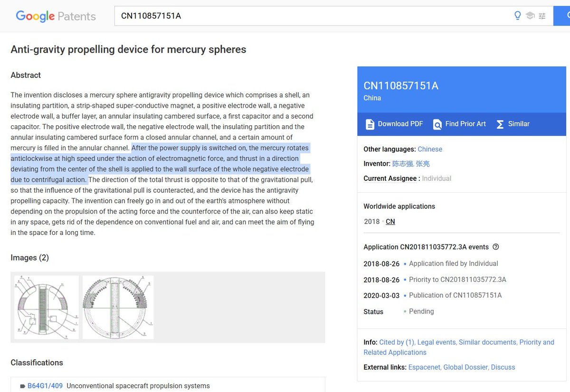Click the 'Application filed by Individual' event text
This screenshot has height=392, width=570.
(x=454, y=263)
